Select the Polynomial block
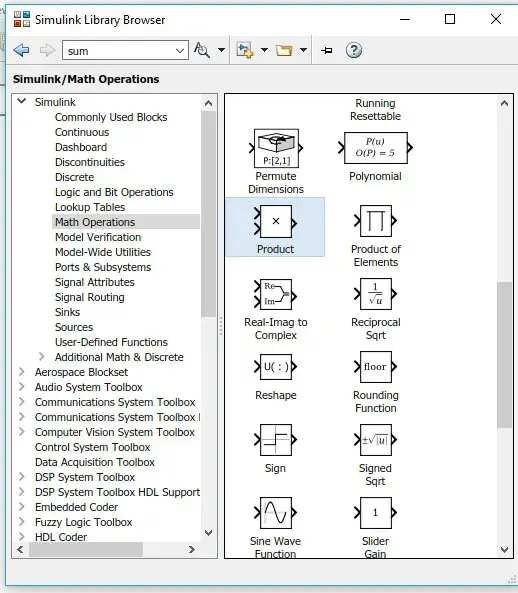This screenshot has height=593, width=518. pyautogui.click(x=375, y=148)
